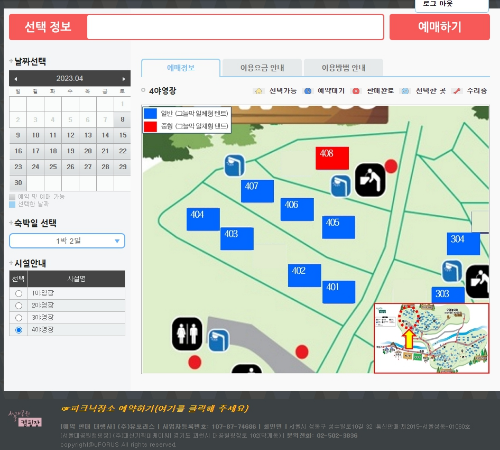Click drinking fountain icon near site 408
The image size is (500, 450).
(370, 180)
